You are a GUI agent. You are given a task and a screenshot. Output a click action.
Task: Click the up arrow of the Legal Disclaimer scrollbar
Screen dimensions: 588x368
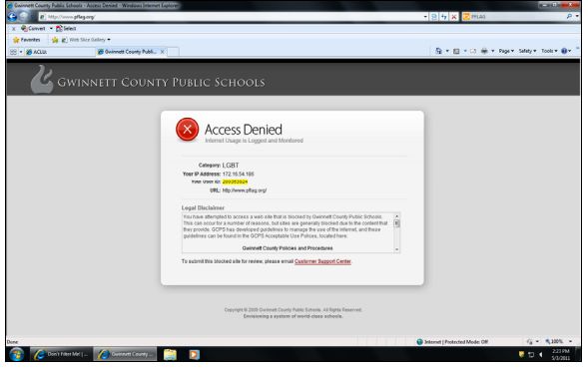tap(396, 216)
